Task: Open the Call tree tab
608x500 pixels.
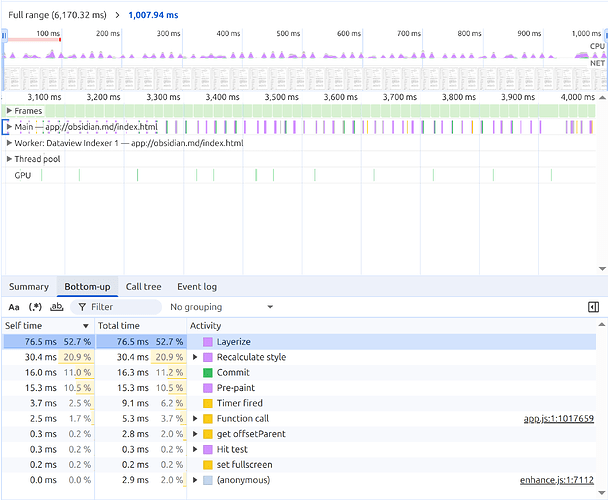Action: 143,287
